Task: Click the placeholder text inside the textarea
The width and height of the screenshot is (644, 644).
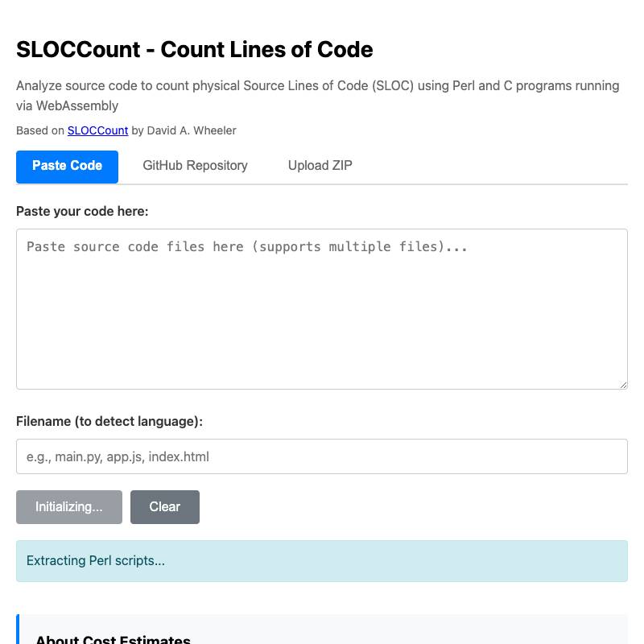Action: 247,246
